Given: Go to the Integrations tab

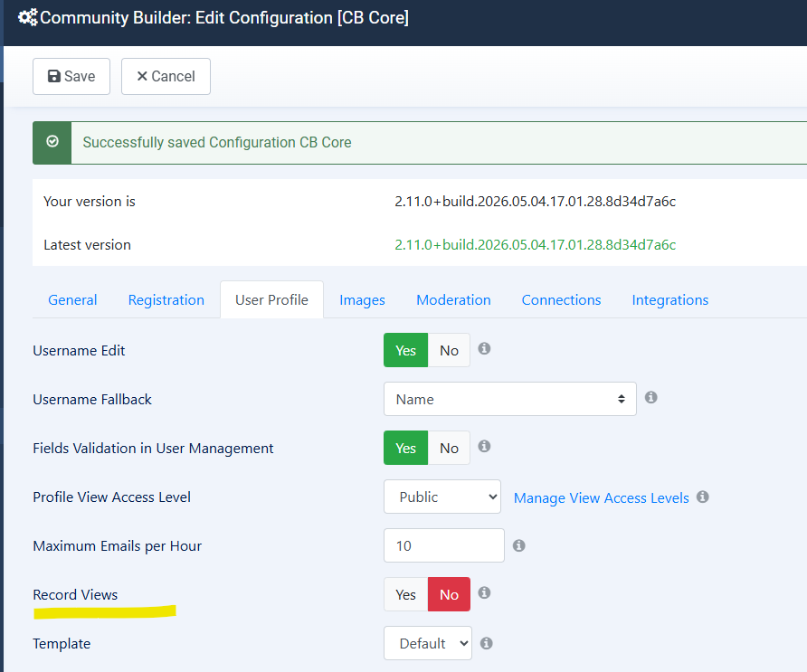Looking at the screenshot, I should point(670,300).
